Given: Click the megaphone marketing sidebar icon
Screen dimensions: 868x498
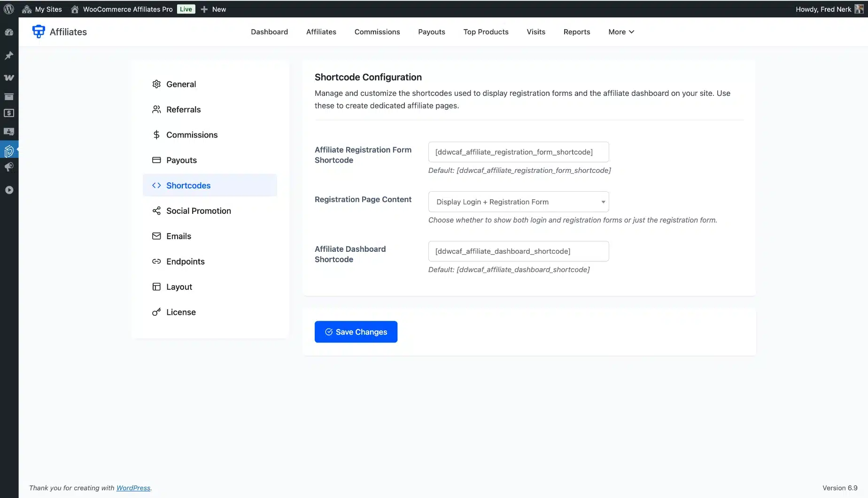Looking at the screenshot, I should 9,167.
